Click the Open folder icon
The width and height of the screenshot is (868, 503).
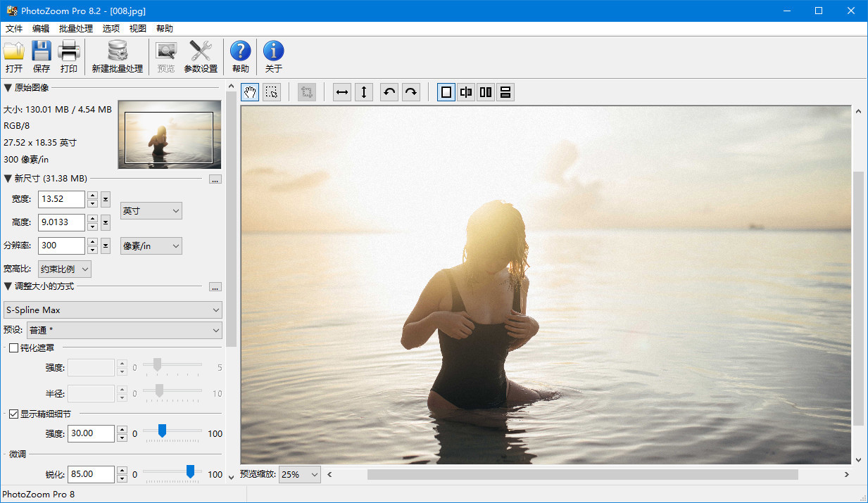[x=14, y=56]
